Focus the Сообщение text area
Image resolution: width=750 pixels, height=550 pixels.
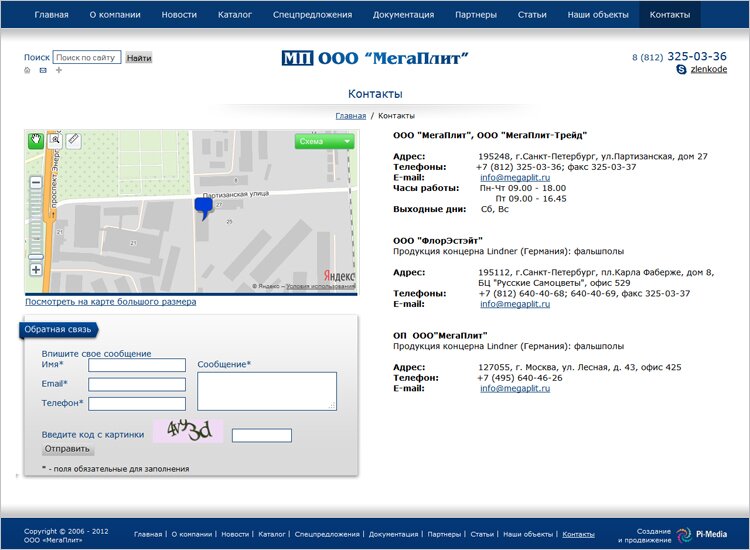click(267, 391)
